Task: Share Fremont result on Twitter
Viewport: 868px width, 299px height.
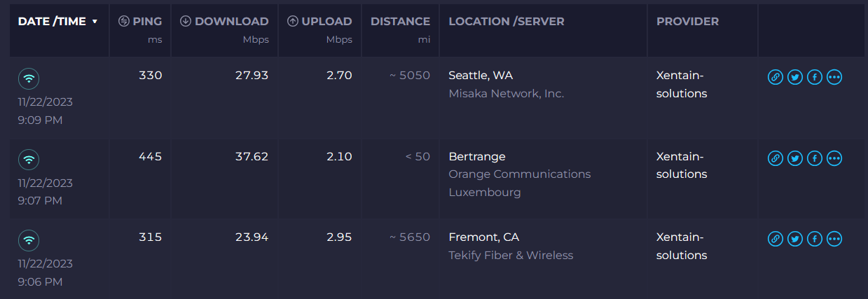Action: tap(794, 239)
